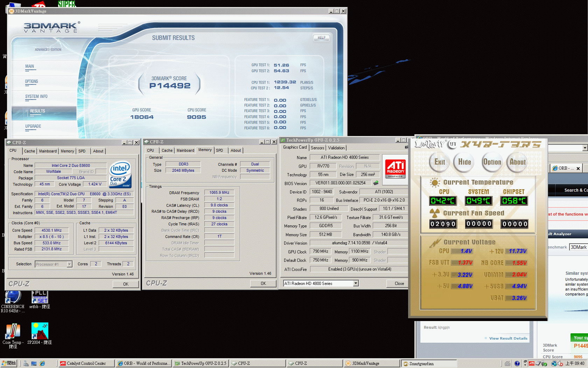Close the ORB browser tab
The height and width of the screenshot is (368, 588).
[578, 169]
